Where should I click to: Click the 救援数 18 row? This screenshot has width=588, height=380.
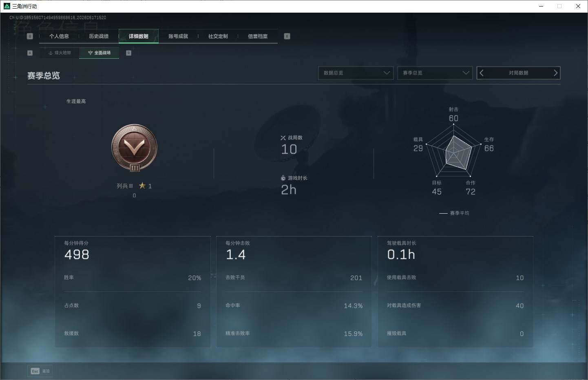[133, 334]
